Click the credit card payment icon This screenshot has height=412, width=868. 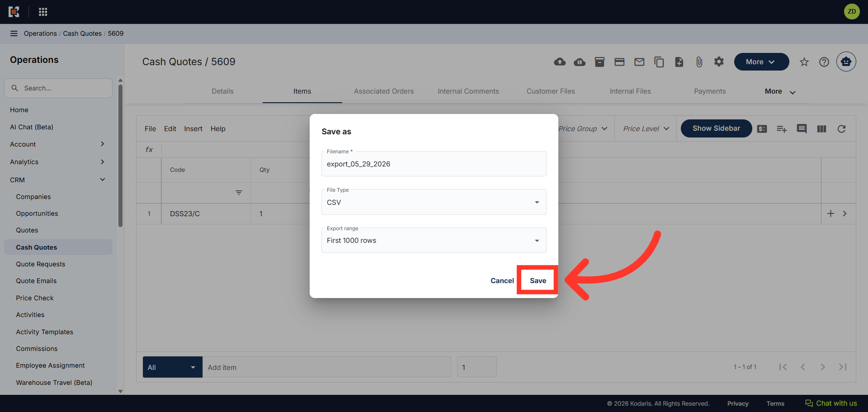(619, 62)
